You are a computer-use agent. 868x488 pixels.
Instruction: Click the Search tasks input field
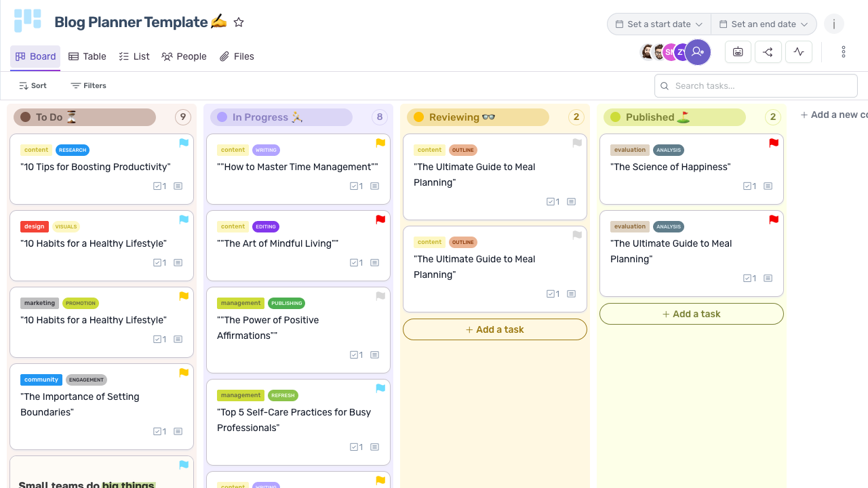pos(756,86)
